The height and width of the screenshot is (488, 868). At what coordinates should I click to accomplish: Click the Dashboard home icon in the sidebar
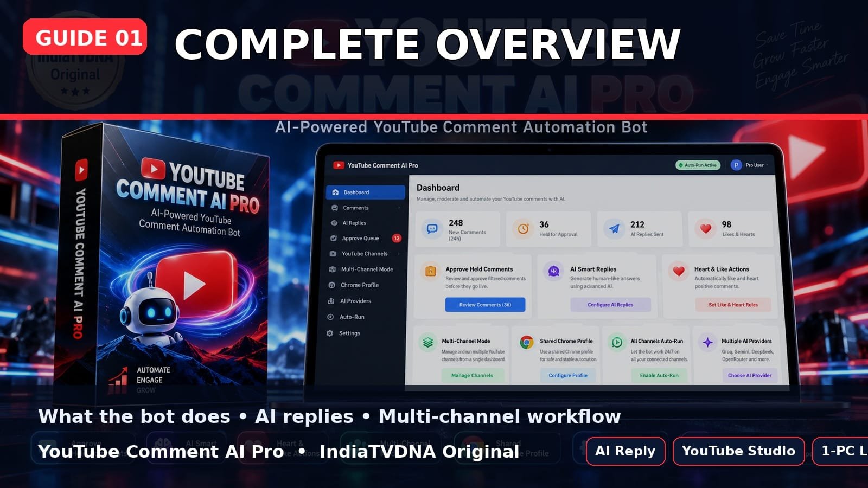(335, 192)
